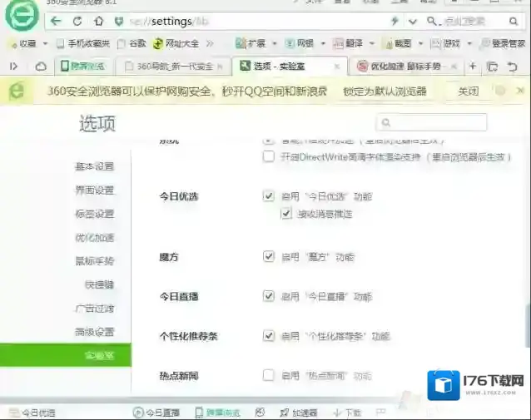Enable 启用热点新闻功能 checkbox

pos(269,375)
